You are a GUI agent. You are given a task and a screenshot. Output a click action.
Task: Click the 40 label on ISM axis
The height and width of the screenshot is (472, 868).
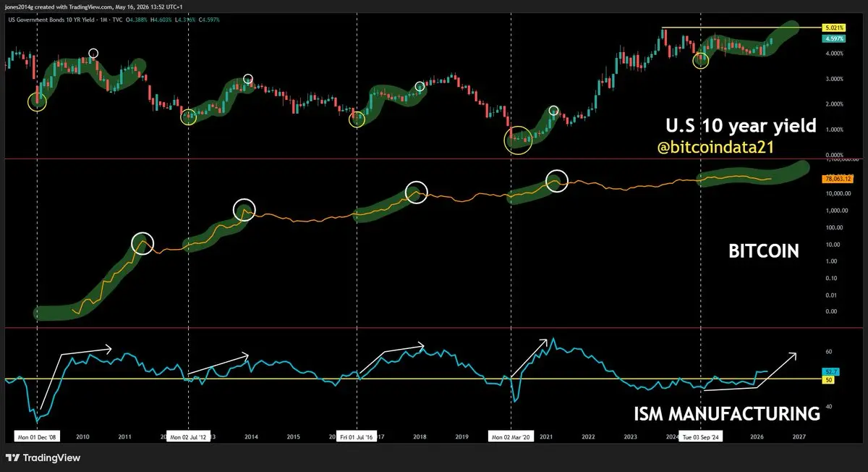pyautogui.click(x=827, y=407)
